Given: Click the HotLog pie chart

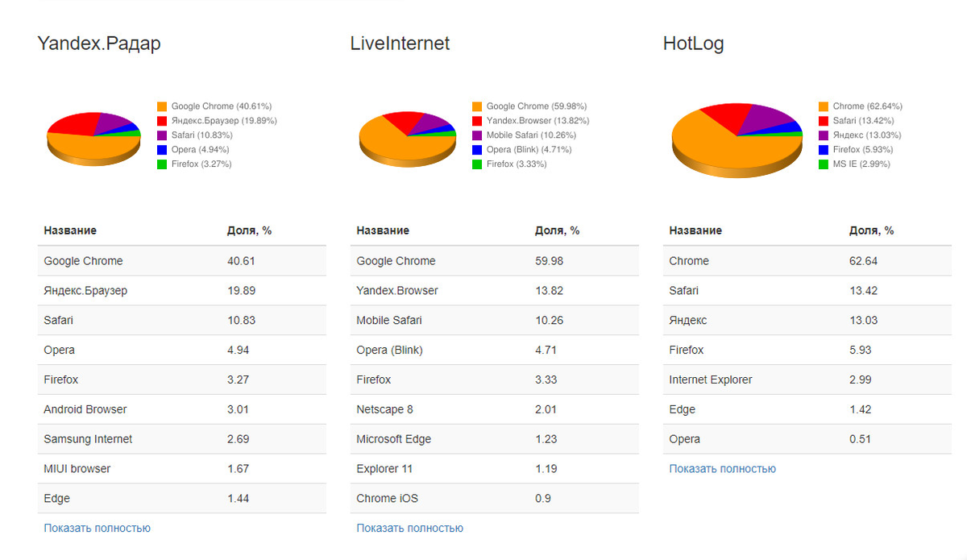Looking at the screenshot, I should pyautogui.click(x=737, y=139).
